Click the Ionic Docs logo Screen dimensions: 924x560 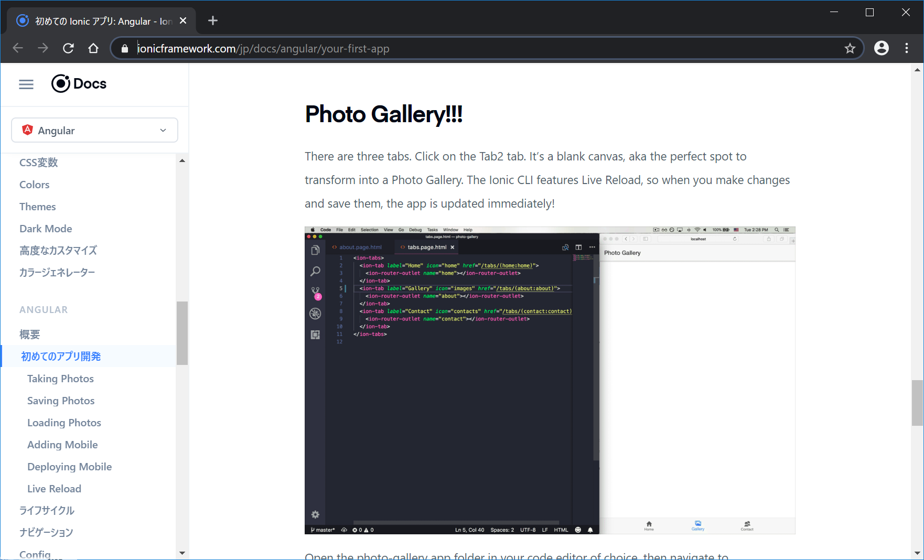(79, 84)
